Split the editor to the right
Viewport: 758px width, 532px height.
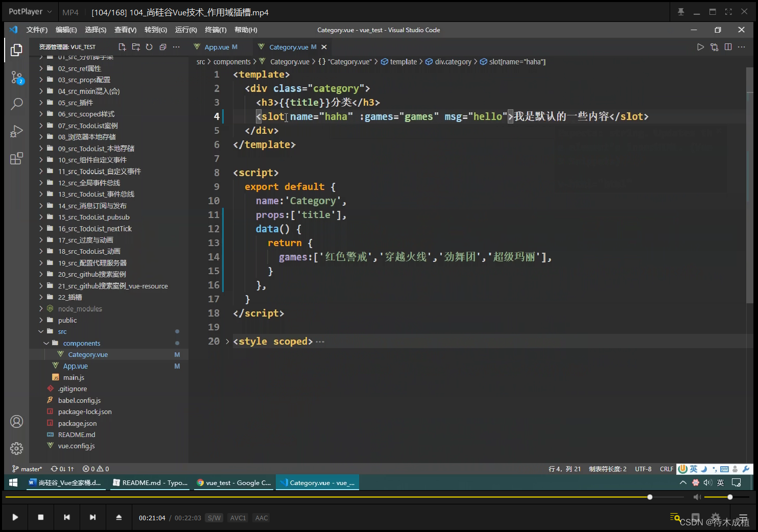(x=728, y=47)
